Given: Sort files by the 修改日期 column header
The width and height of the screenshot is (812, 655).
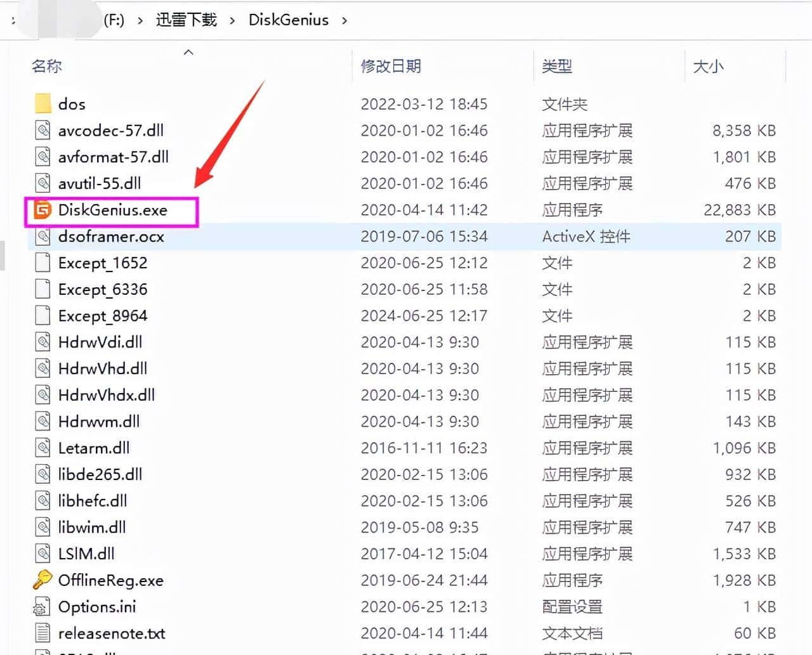Looking at the screenshot, I should pos(391,66).
